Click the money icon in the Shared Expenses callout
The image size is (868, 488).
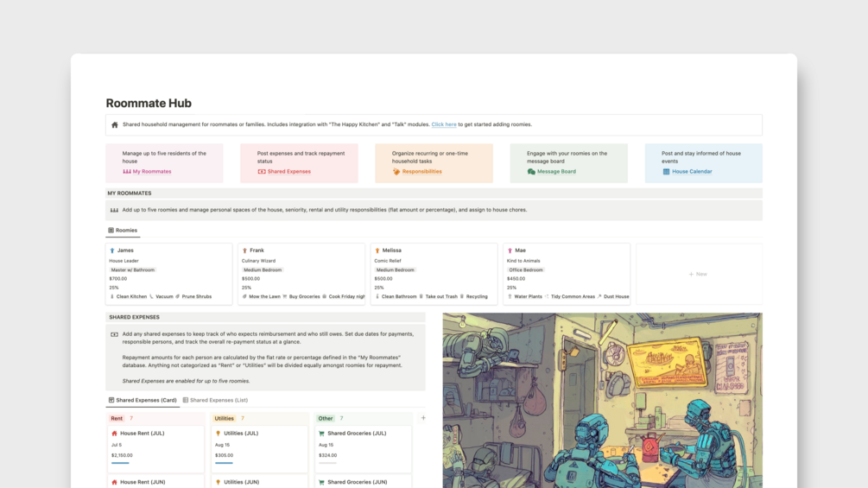pos(114,335)
